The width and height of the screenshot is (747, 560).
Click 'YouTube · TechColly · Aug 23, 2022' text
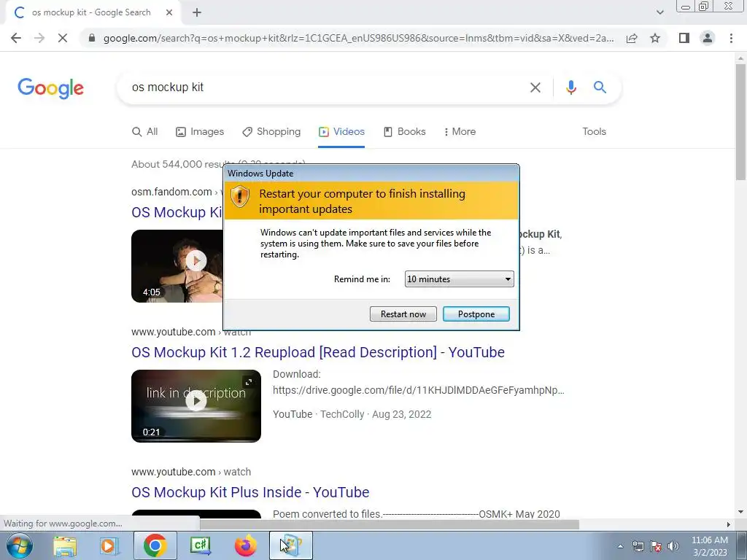pyautogui.click(x=352, y=414)
